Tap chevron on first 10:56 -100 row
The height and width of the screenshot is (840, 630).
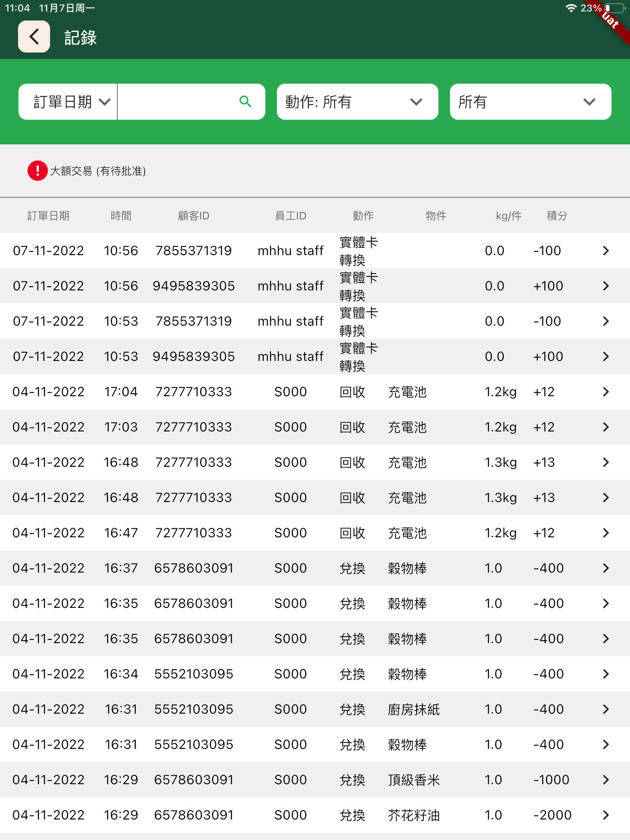pyautogui.click(x=606, y=251)
